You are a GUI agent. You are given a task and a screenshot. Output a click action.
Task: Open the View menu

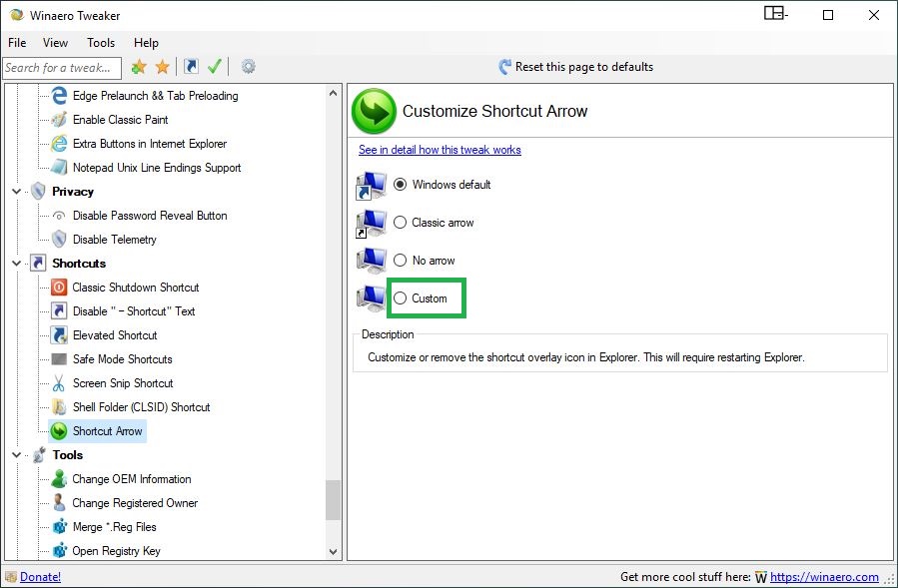click(x=56, y=43)
